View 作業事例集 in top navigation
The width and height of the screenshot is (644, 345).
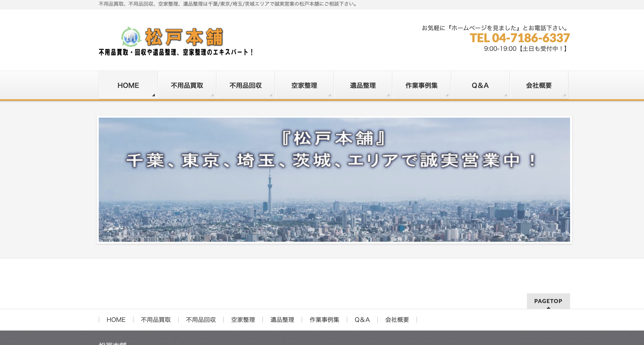point(421,85)
